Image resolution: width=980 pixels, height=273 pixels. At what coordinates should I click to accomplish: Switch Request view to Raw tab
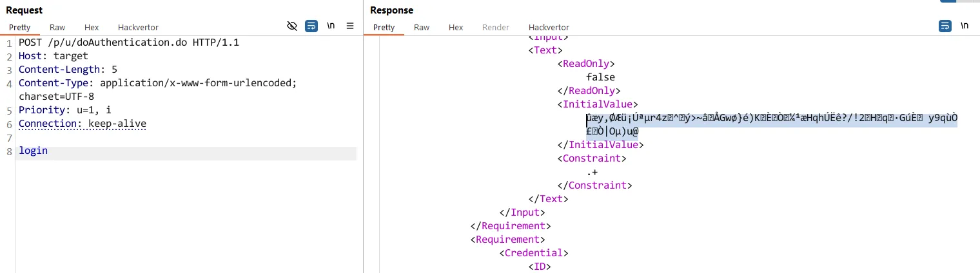point(57,27)
